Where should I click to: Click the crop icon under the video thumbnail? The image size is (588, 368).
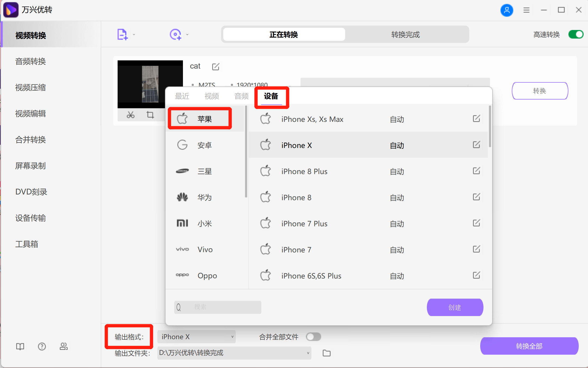tap(150, 115)
